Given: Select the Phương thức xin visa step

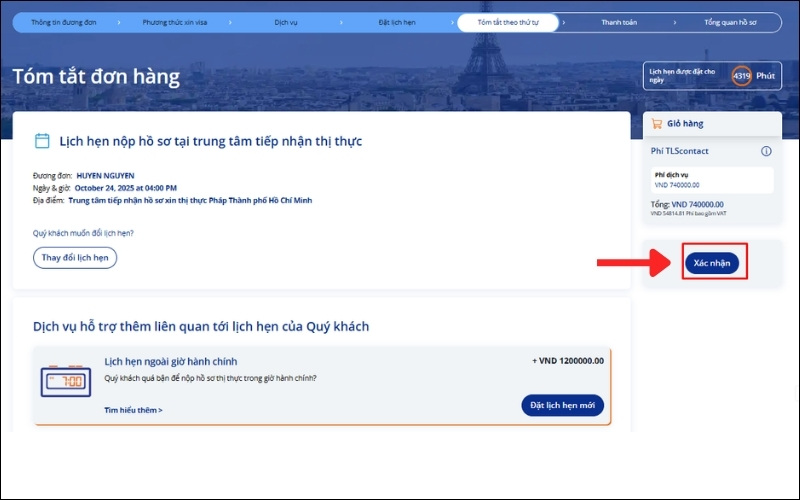Looking at the screenshot, I should point(177,22).
